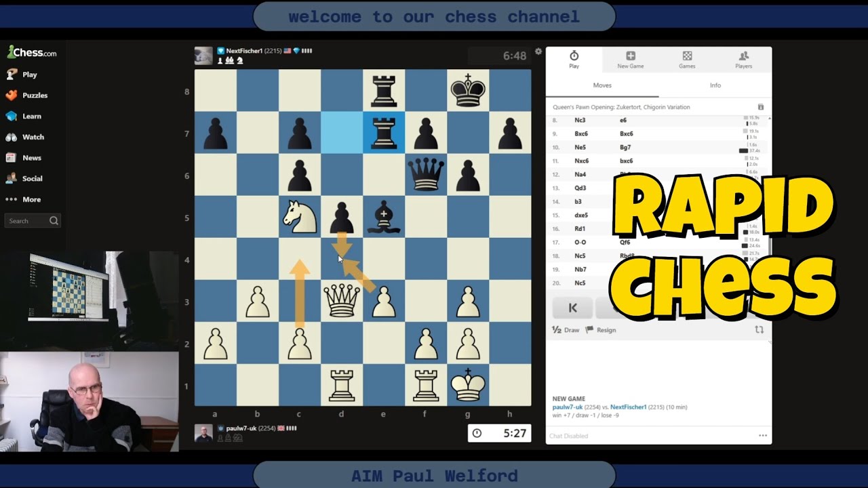Expand the More sidebar menu
The width and height of the screenshot is (868, 488).
[24, 199]
